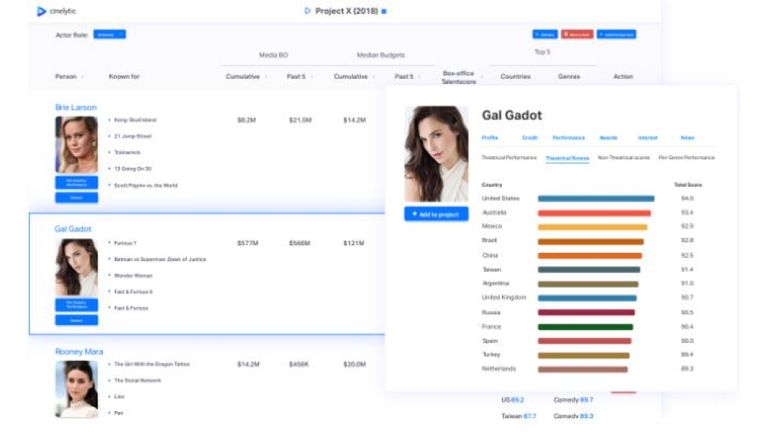The height and width of the screenshot is (432, 768).
Task: Select the Theatrical Performance sub-tab
Action: (509, 158)
